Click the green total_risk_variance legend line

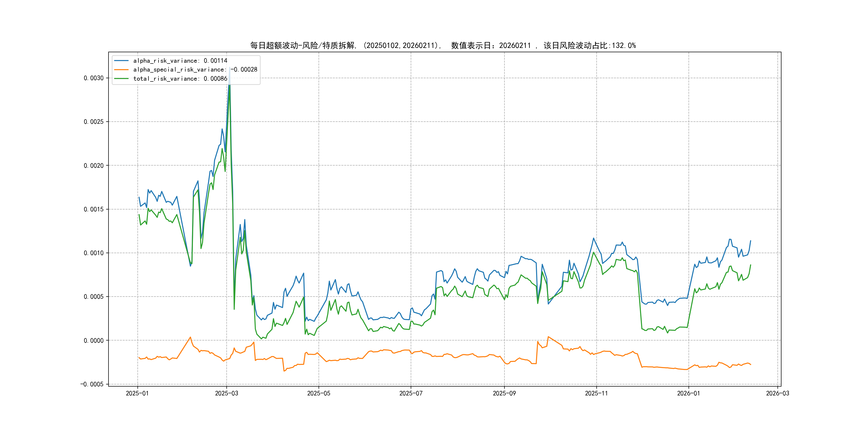click(x=121, y=78)
